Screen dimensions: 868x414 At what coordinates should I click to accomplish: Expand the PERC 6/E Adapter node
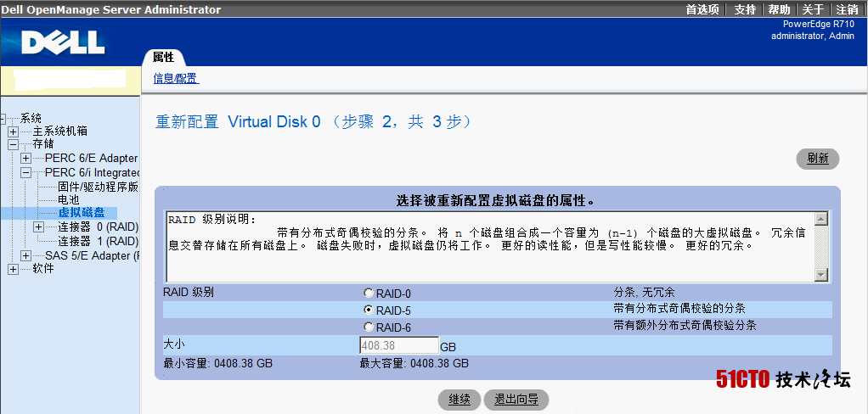coord(26,159)
